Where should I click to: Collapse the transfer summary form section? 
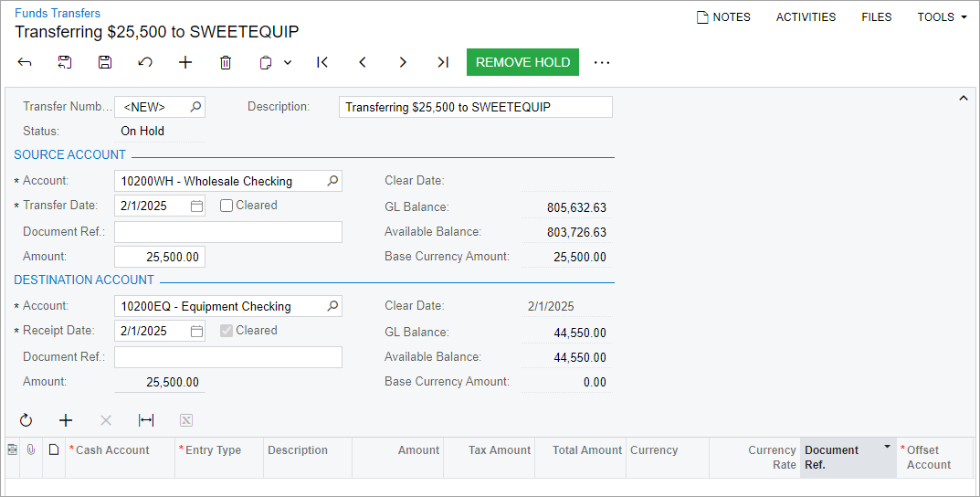(963, 99)
